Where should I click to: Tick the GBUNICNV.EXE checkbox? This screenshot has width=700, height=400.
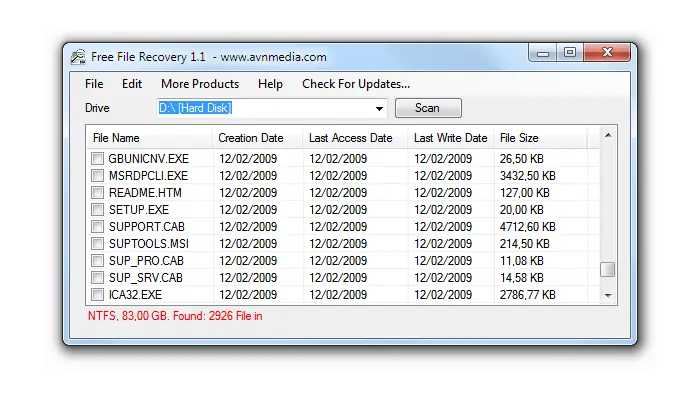[97, 158]
